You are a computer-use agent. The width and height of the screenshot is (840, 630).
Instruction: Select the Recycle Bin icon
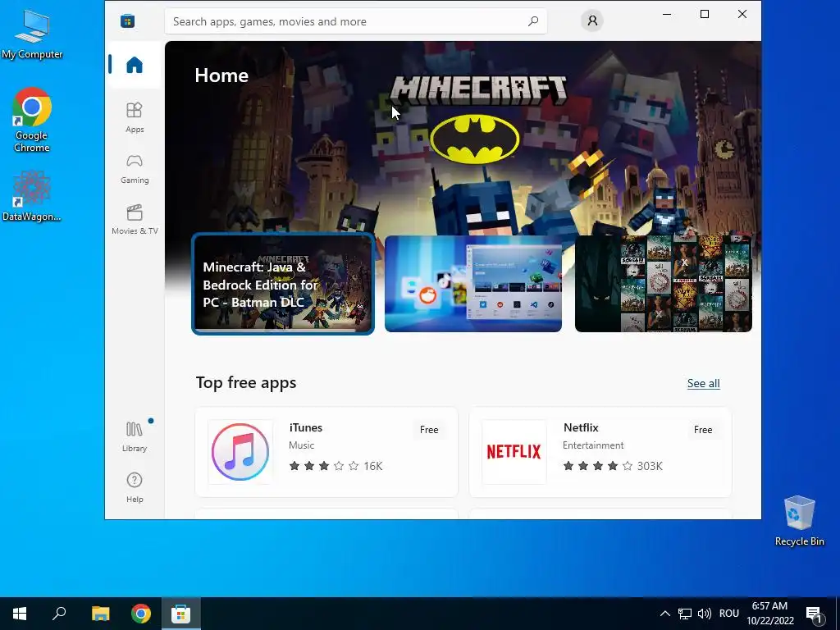(799, 521)
